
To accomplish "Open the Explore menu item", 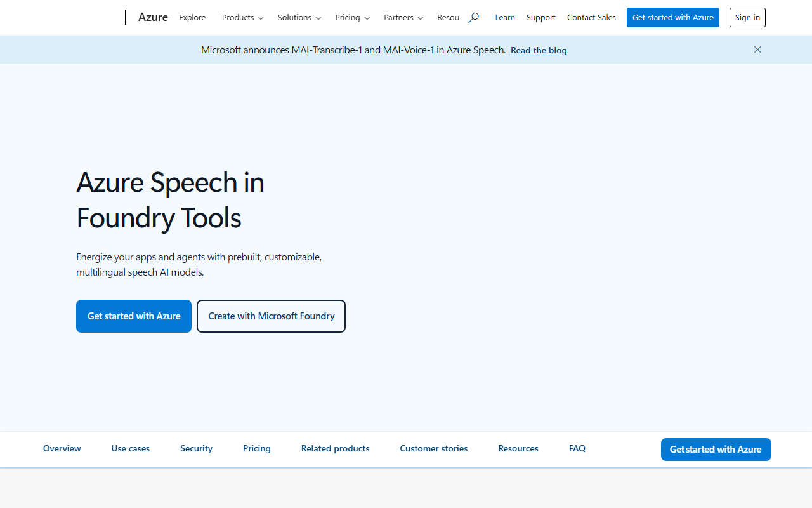I will pyautogui.click(x=192, y=18).
